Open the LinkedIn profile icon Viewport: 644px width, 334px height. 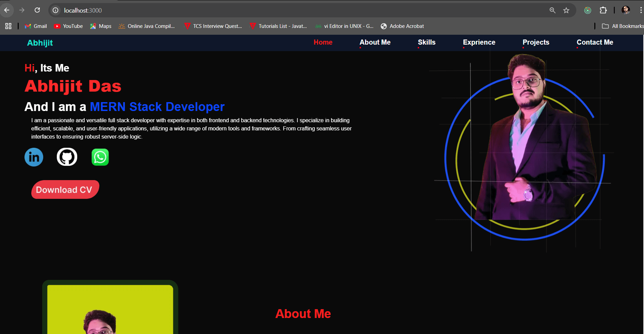pyautogui.click(x=34, y=157)
